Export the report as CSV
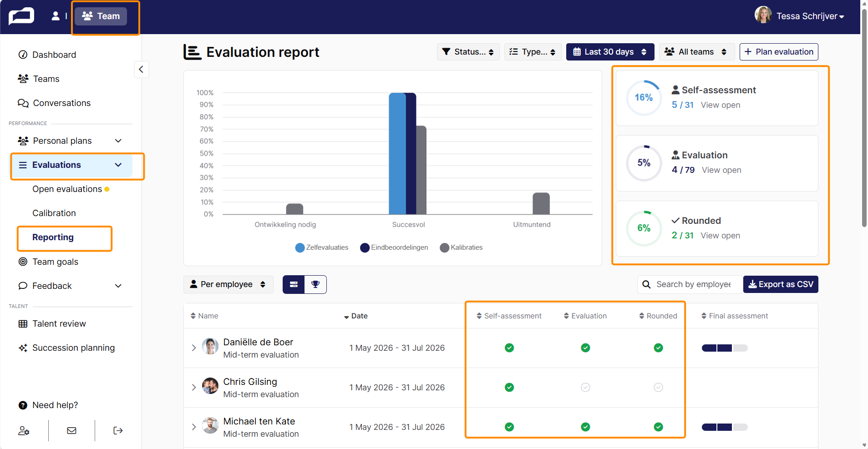Image resolution: width=868 pixels, height=449 pixels. coord(781,284)
